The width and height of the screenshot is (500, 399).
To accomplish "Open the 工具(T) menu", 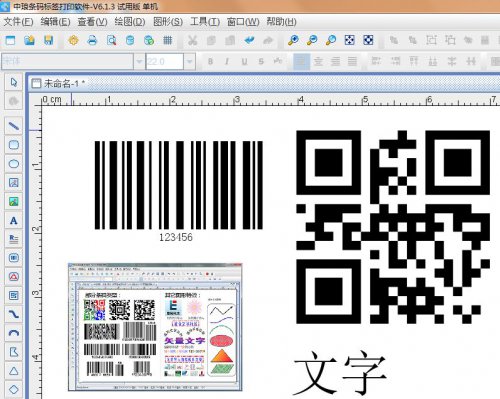I will [205, 22].
